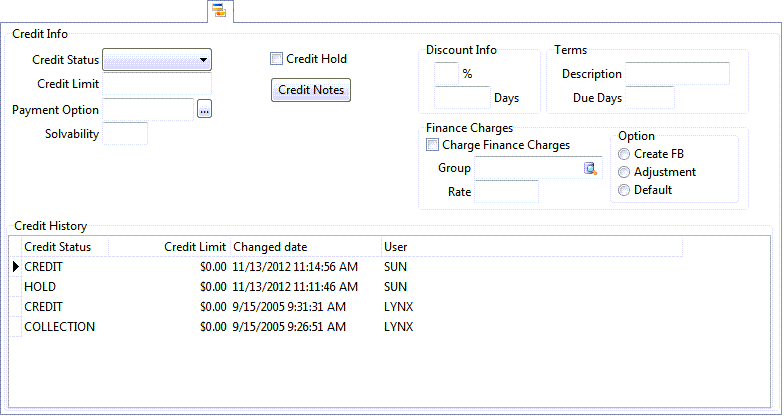The width and height of the screenshot is (784, 416).
Task: Select the current row indicator arrow
Action: click(15, 267)
